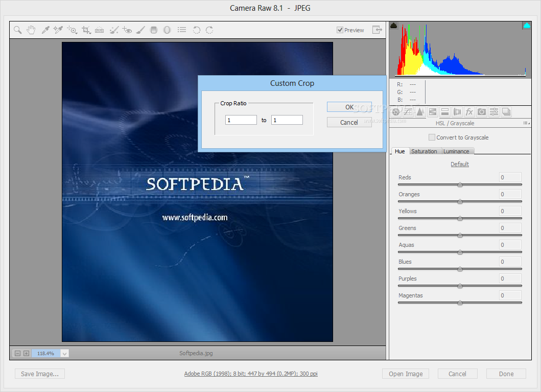Rotate image 90 degrees clockwise

click(209, 30)
